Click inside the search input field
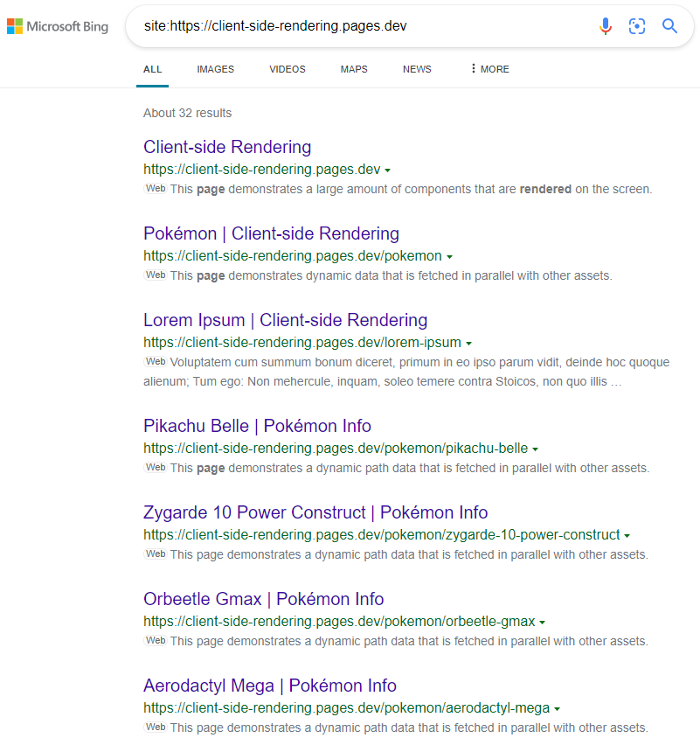 (350, 26)
